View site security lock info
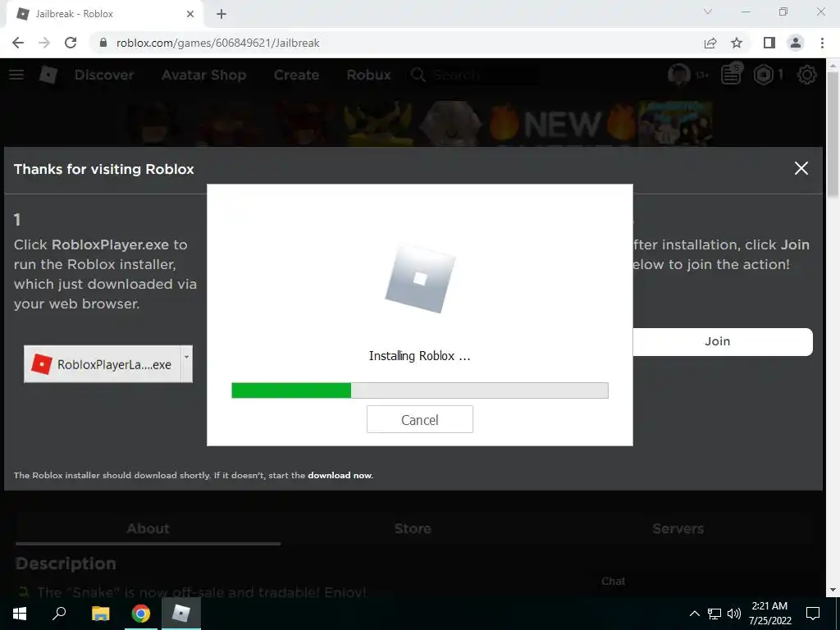The image size is (840, 630). coord(103,43)
